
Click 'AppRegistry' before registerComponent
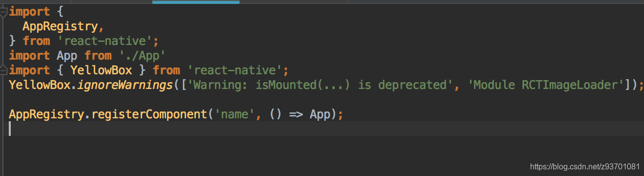[x=46, y=114]
